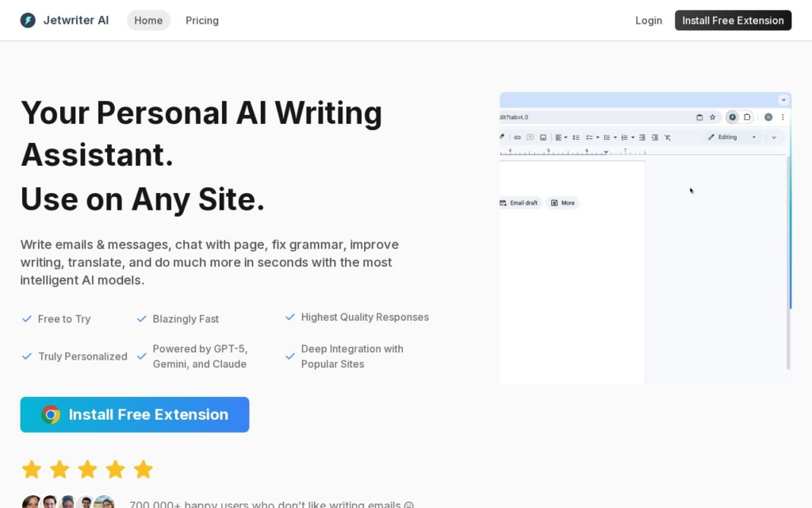812x508 pixels.
Task: Click the blue Install Free Extension hero button
Action: [135, 414]
